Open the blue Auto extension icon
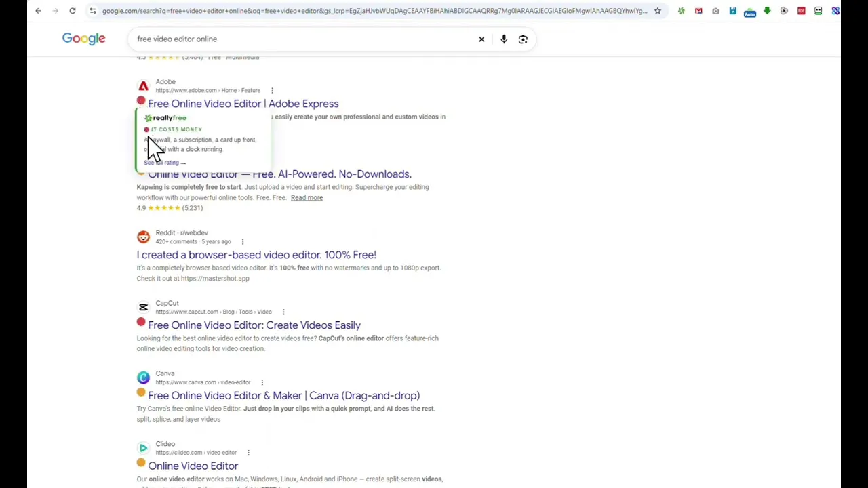This screenshot has height=488, width=868. 750,12
